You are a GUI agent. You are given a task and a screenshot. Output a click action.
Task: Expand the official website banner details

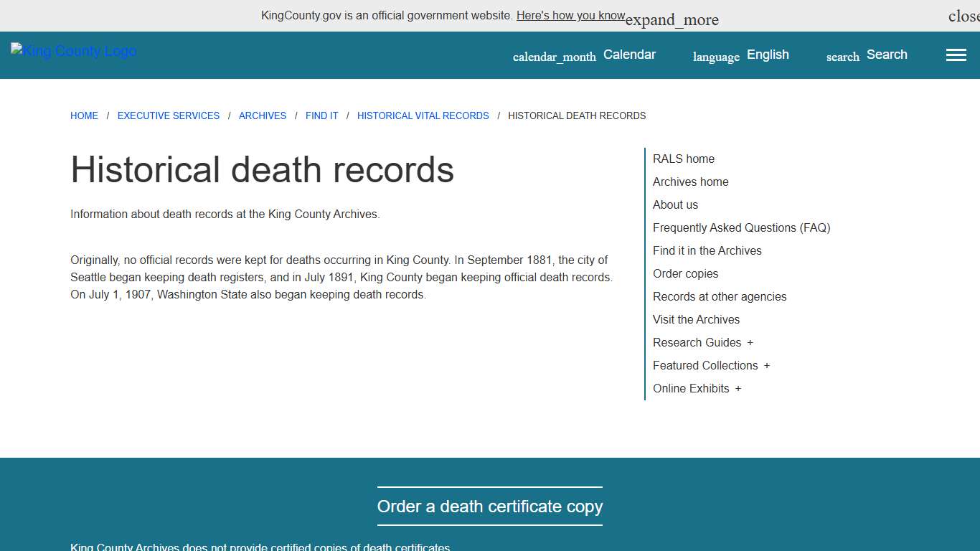[672, 19]
